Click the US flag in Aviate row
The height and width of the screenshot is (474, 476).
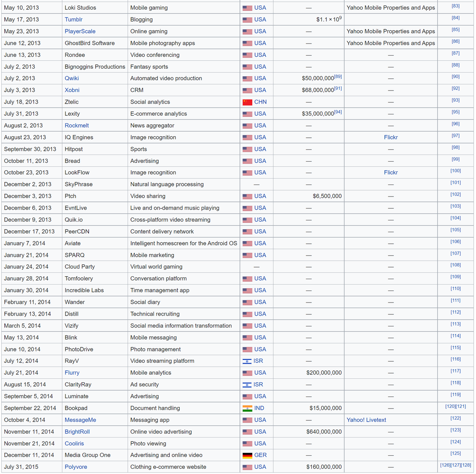point(247,244)
